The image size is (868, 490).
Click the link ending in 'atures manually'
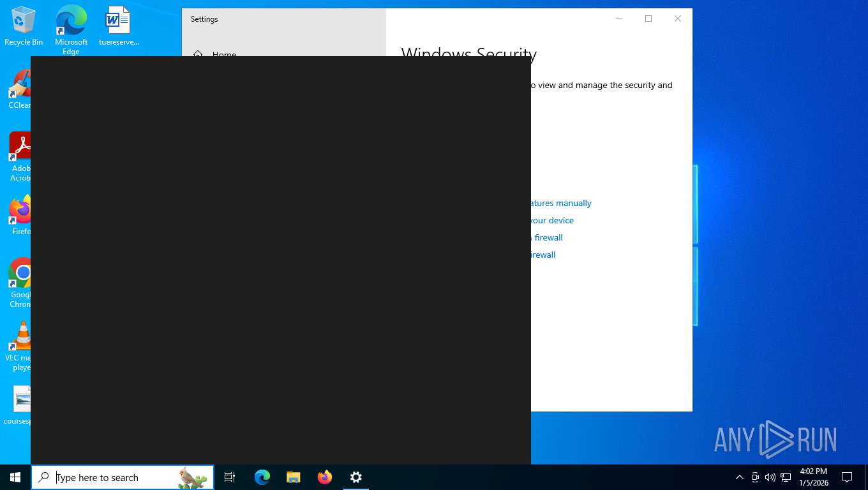tap(562, 203)
